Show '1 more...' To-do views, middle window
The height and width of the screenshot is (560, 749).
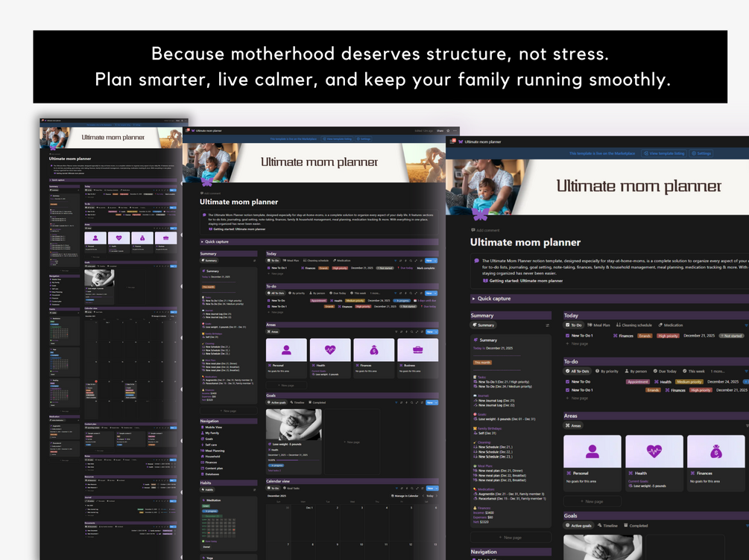click(x=375, y=293)
